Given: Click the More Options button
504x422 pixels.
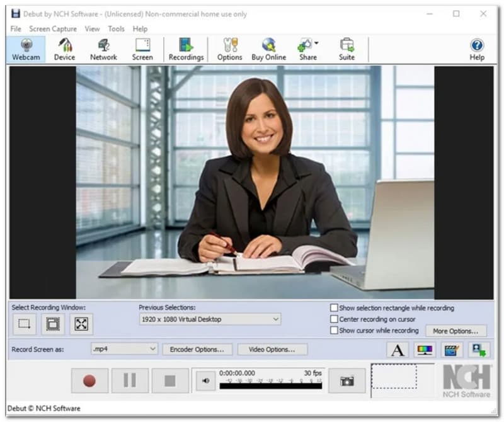Looking at the screenshot, I should point(455,331).
